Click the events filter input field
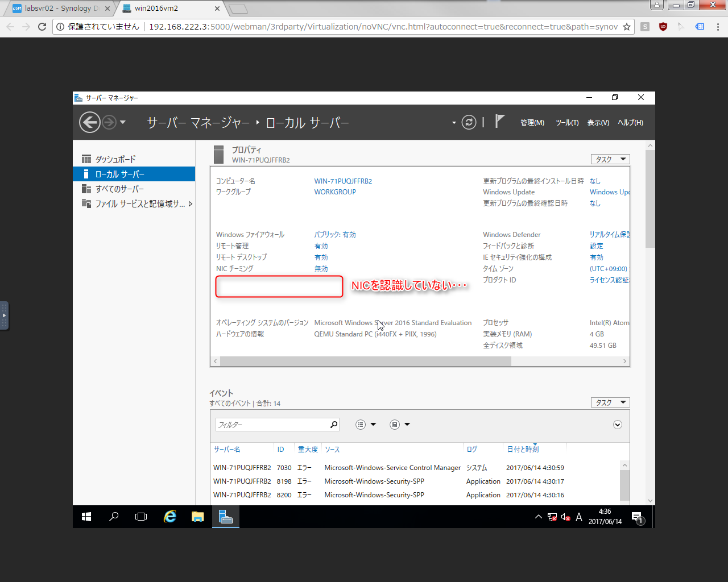The image size is (728, 582). [272, 425]
